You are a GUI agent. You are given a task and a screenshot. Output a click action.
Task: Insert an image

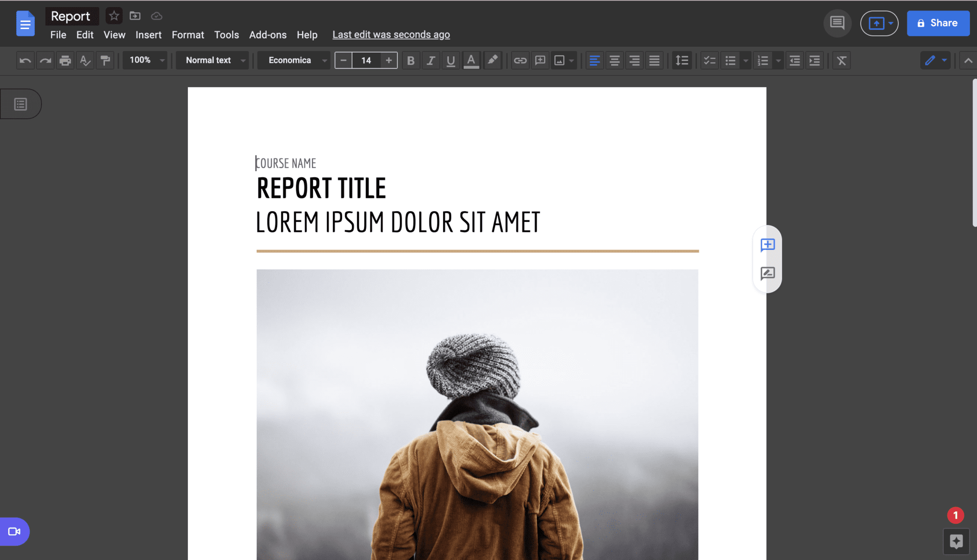[560, 60]
